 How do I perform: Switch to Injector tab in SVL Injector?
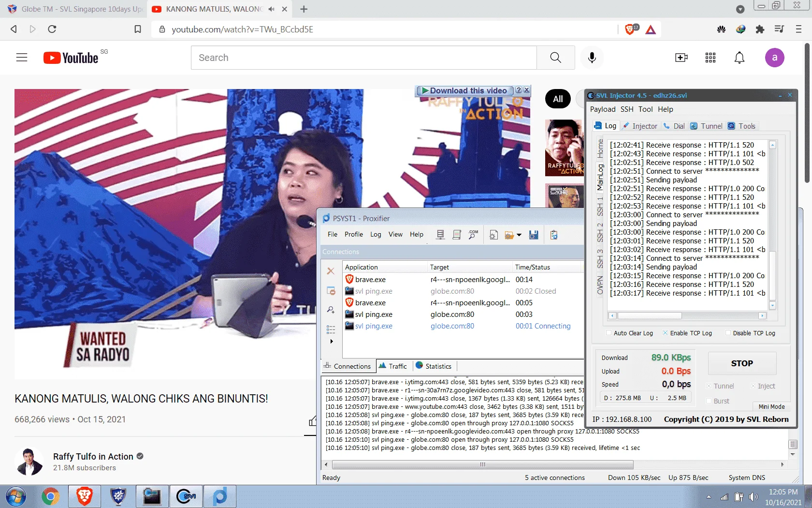tap(640, 126)
